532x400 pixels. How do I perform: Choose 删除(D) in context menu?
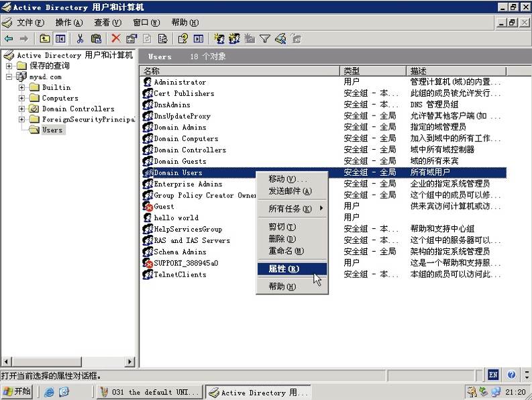point(292,239)
